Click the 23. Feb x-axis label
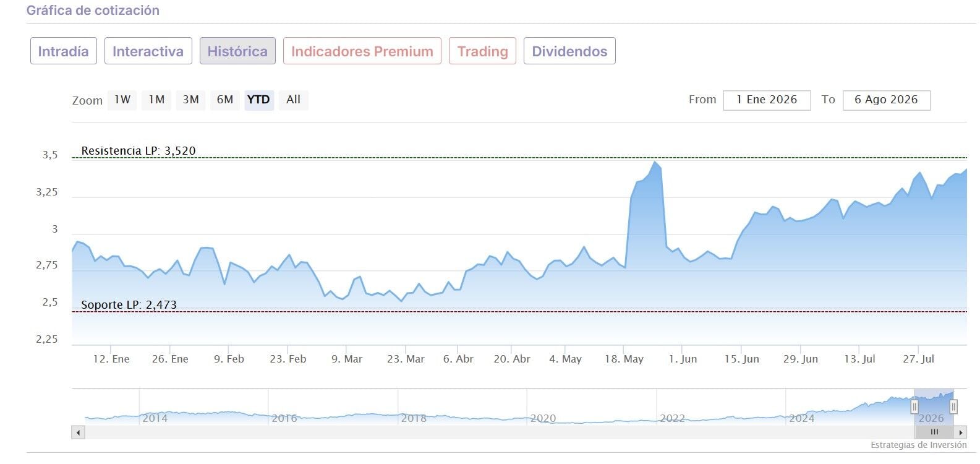 tap(288, 359)
